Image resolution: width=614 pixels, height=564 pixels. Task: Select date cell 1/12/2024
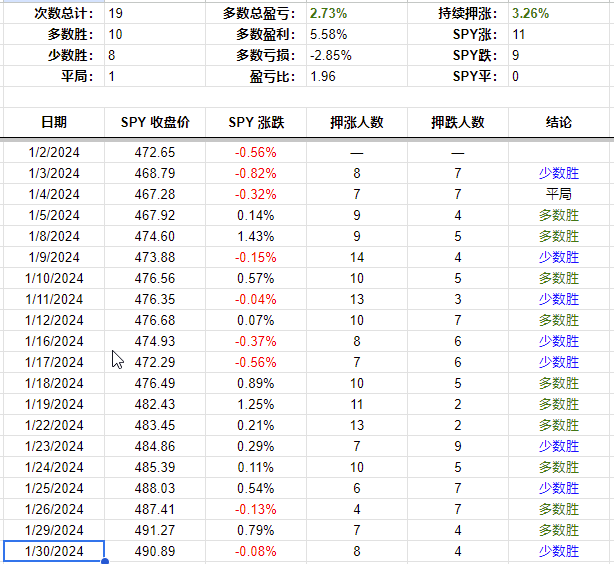pos(54,320)
